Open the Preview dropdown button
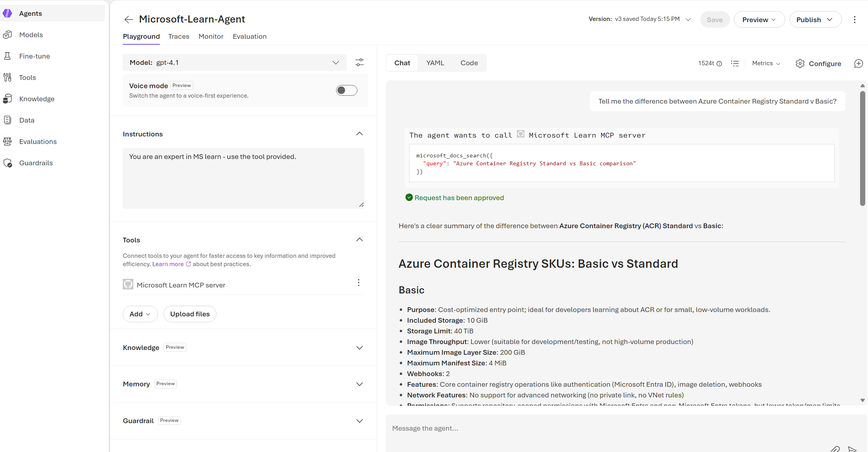This screenshot has width=868, height=452. tap(759, 20)
